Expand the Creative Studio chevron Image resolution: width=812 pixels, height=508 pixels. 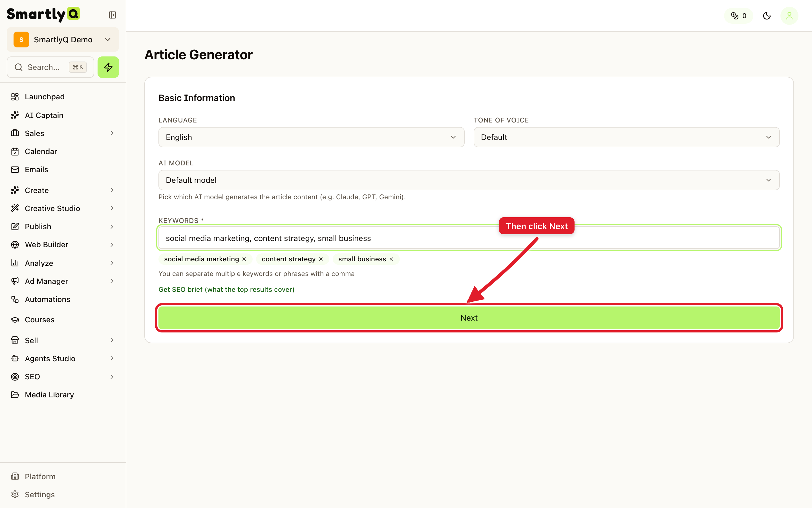(x=112, y=208)
